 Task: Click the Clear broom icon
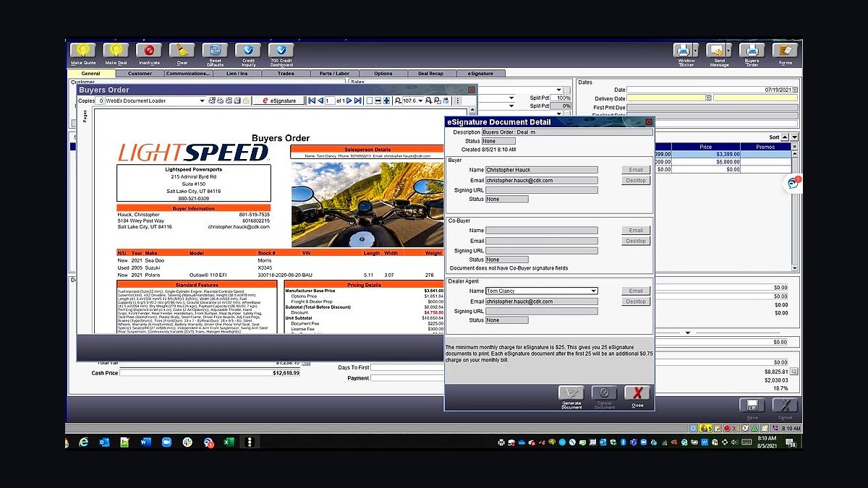tap(182, 51)
